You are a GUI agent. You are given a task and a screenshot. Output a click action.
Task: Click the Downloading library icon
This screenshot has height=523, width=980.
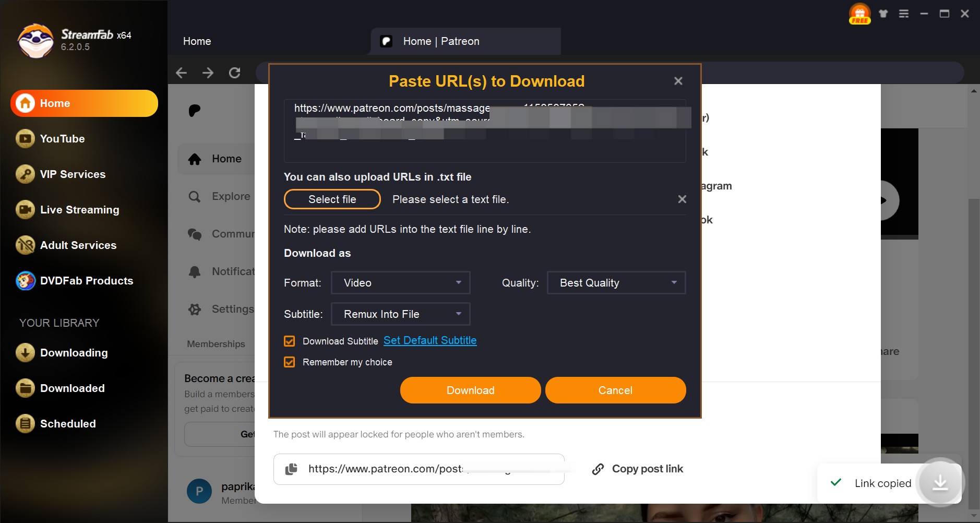tap(25, 353)
